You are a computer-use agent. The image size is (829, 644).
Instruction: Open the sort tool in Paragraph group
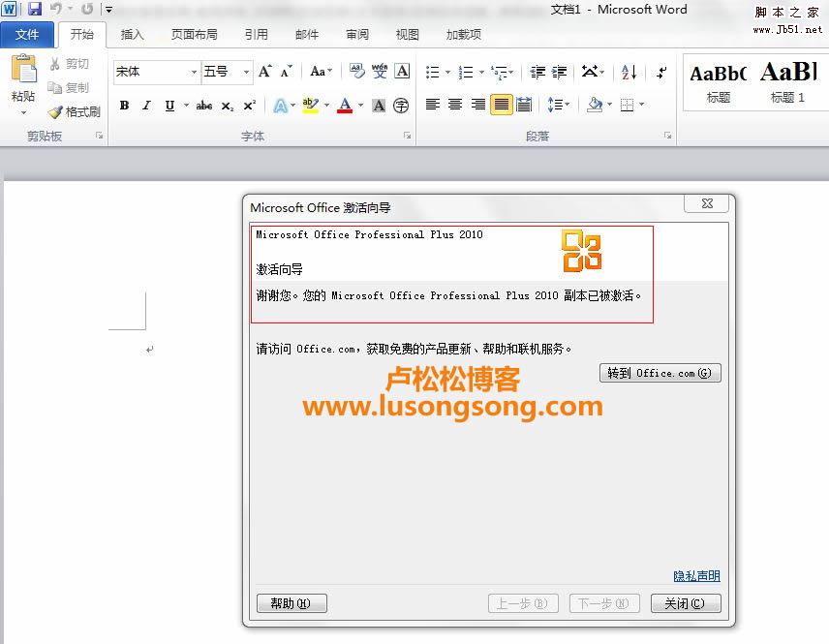click(x=628, y=72)
